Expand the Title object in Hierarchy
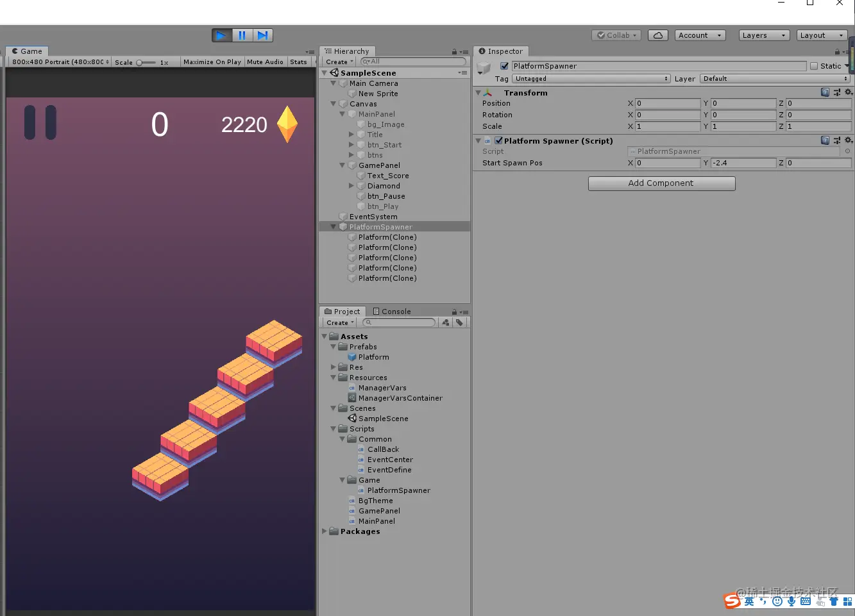855x616 pixels. (x=351, y=135)
